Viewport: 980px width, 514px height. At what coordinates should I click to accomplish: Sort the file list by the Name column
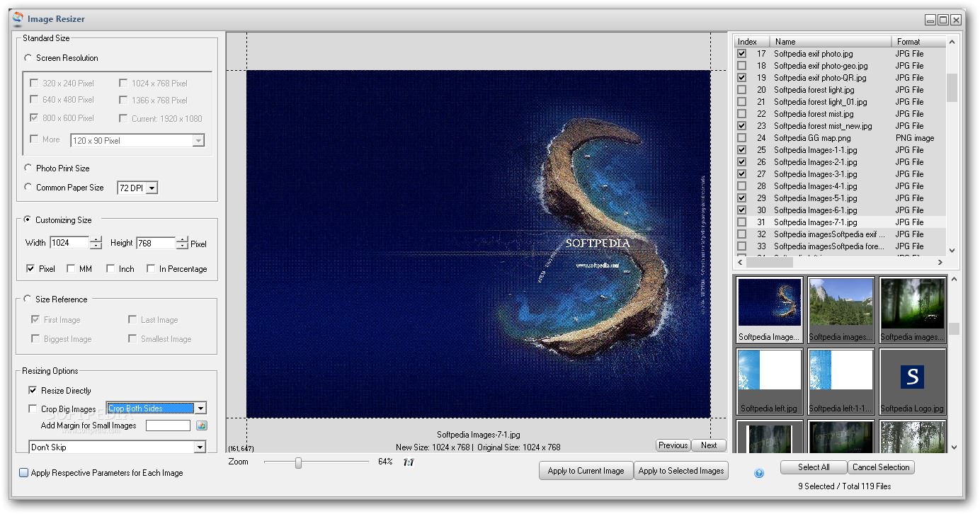click(831, 42)
